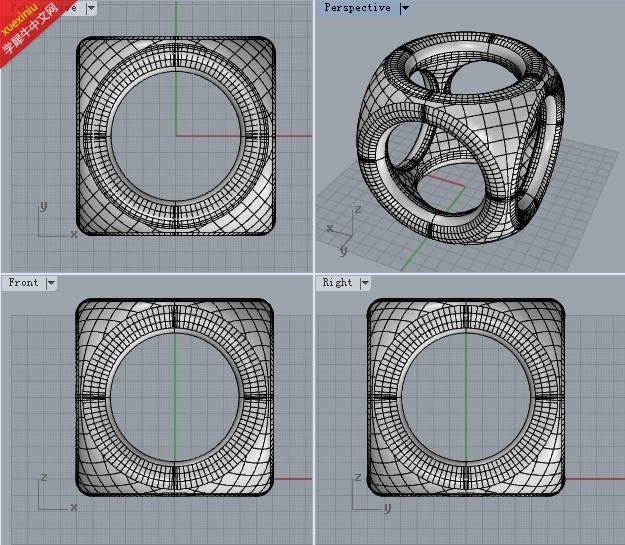The width and height of the screenshot is (625, 545).
Task: Activate the Right viewport title
Action: (x=337, y=283)
